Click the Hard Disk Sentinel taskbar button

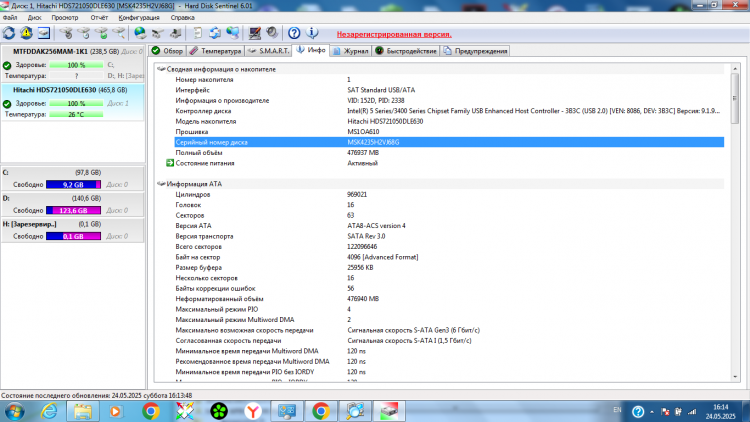click(x=389, y=411)
